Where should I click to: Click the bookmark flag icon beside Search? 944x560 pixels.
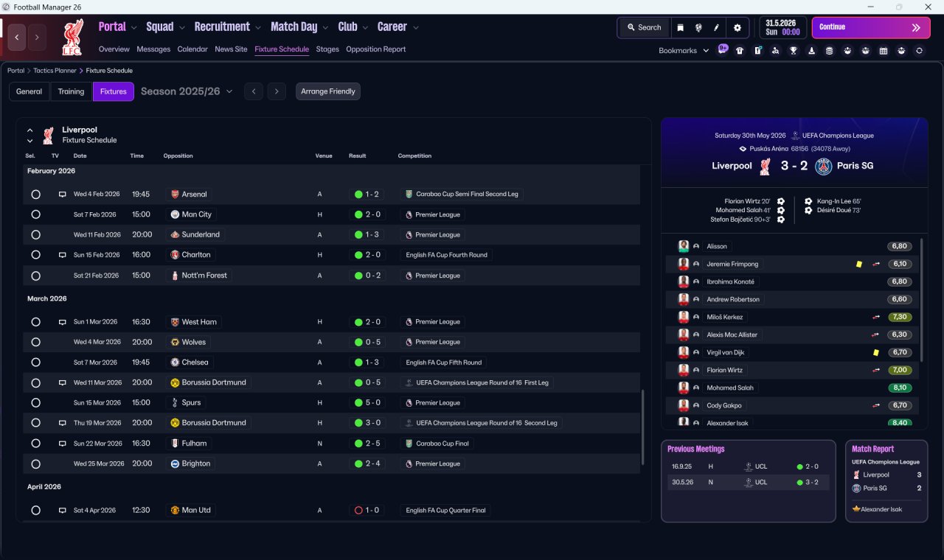[681, 27]
